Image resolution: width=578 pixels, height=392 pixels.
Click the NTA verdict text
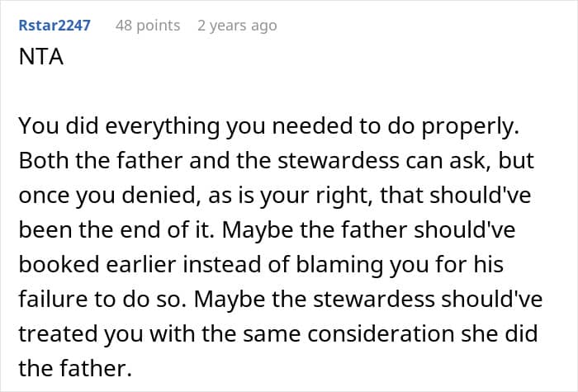click(x=41, y=57)
